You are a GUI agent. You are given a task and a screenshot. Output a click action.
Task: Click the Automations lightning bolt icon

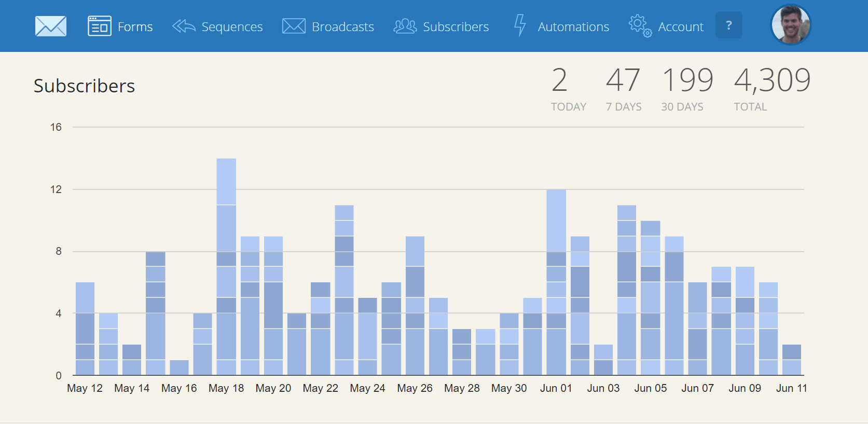pyautogui.click(x=520, y=25)
